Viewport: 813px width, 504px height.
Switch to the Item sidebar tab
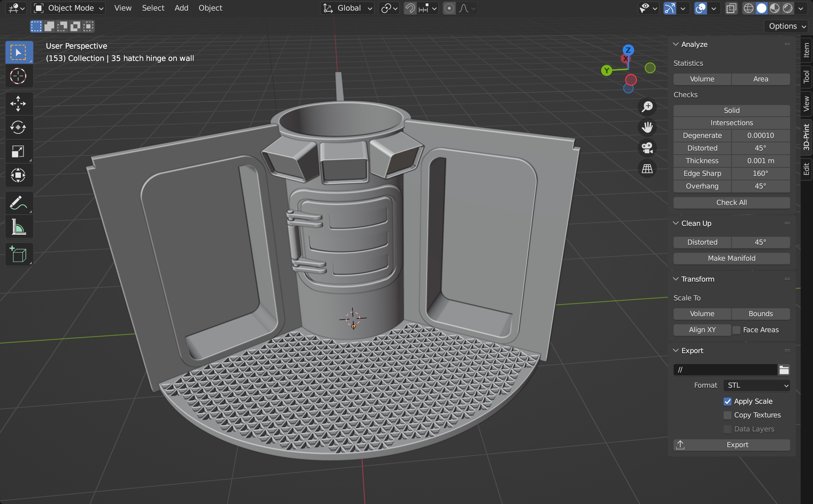click(x=806, y=50)
